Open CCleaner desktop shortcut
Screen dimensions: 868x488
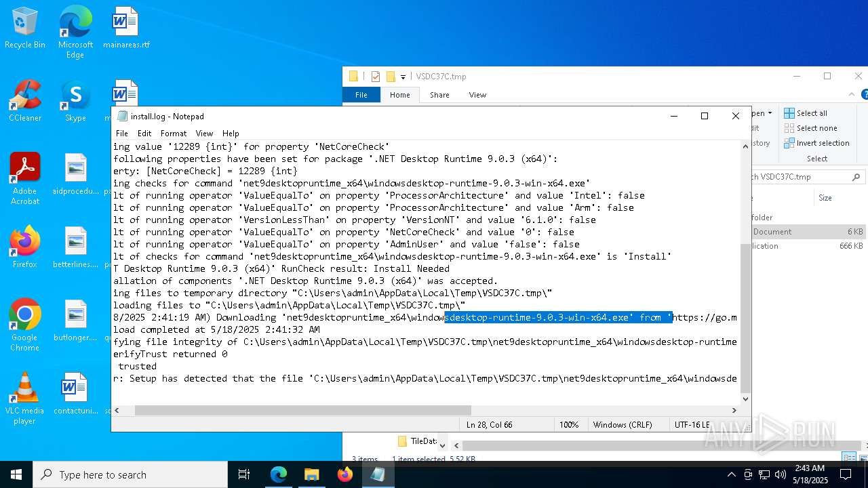pyautogui.click(x=25, y=101)
